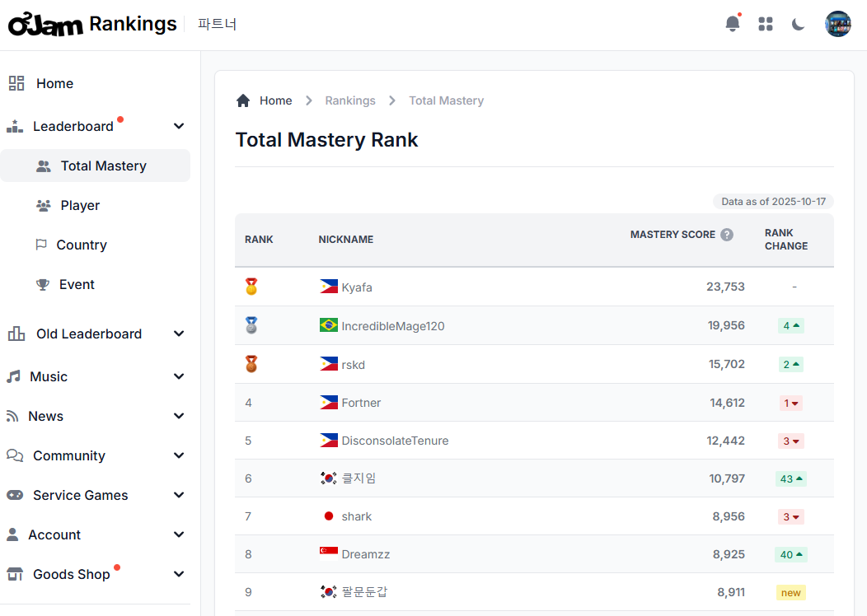Open player Kyafa's profile
867x616 pixels.
pos(357,287)
